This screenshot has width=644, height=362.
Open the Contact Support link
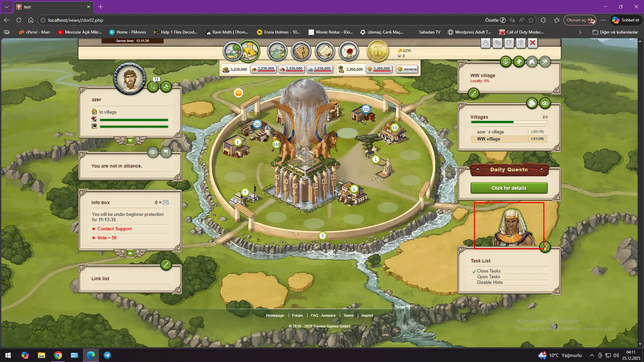click(114, 229)
